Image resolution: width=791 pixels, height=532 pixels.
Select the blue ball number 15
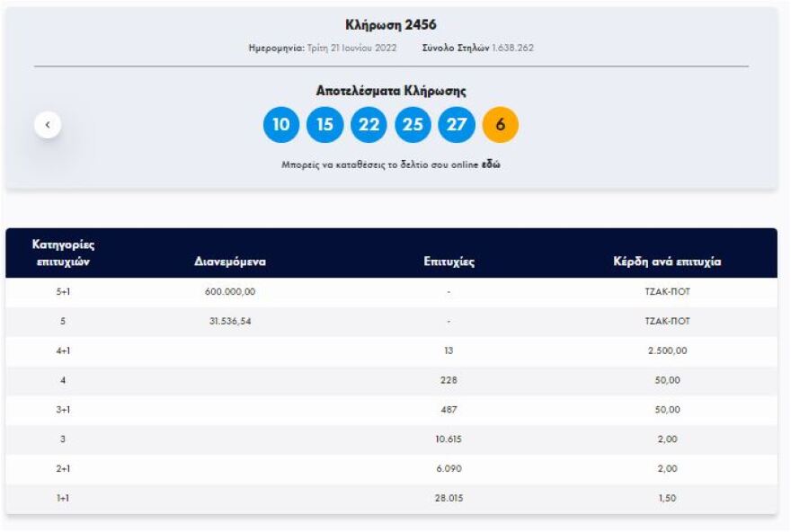(x=324, y=125)
